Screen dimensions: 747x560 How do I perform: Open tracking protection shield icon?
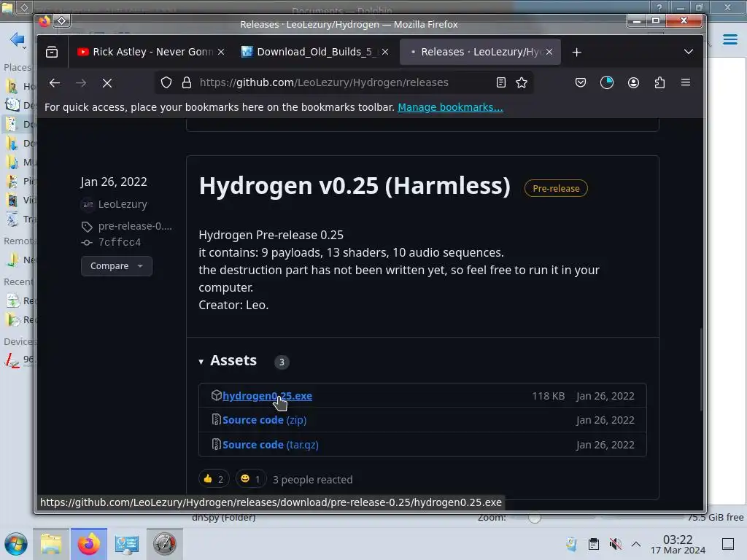(x=166, y=82)
